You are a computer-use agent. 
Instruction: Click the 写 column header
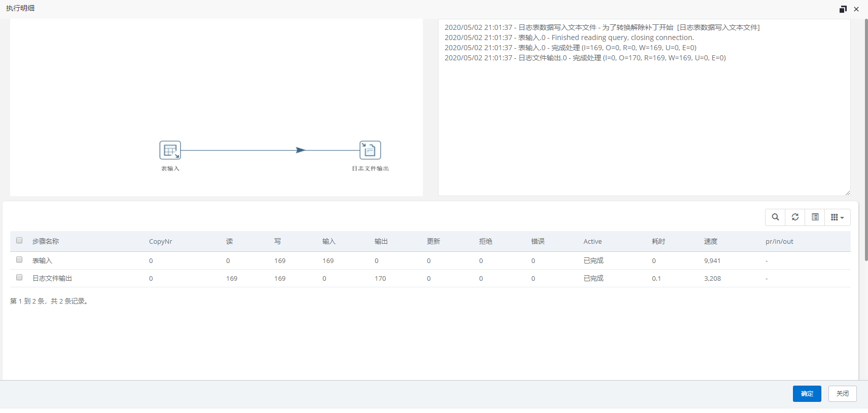(277, 241)
